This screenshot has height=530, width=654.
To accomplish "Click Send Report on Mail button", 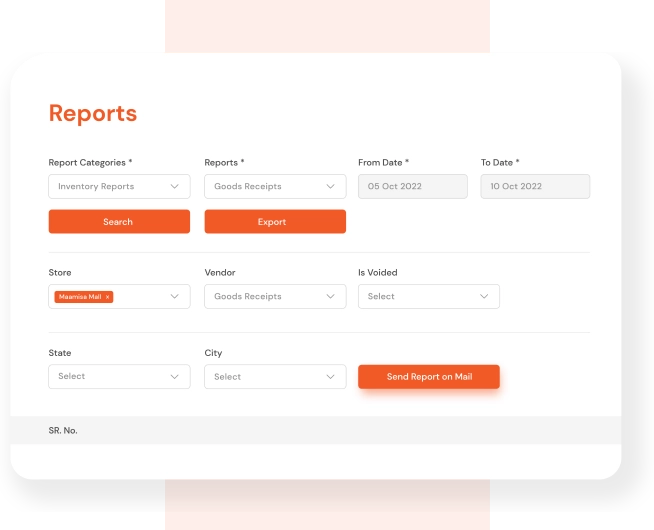I will tap(428, 377).
